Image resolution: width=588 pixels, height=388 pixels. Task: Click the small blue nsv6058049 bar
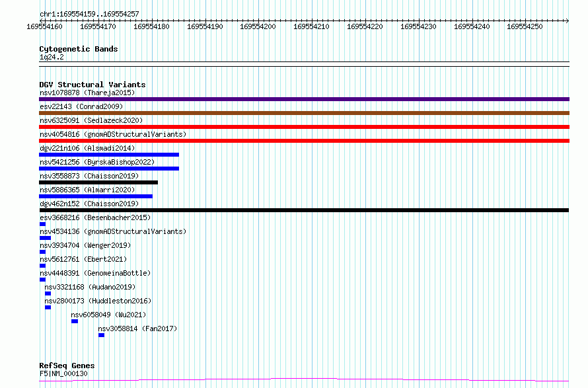pos(75,321)
